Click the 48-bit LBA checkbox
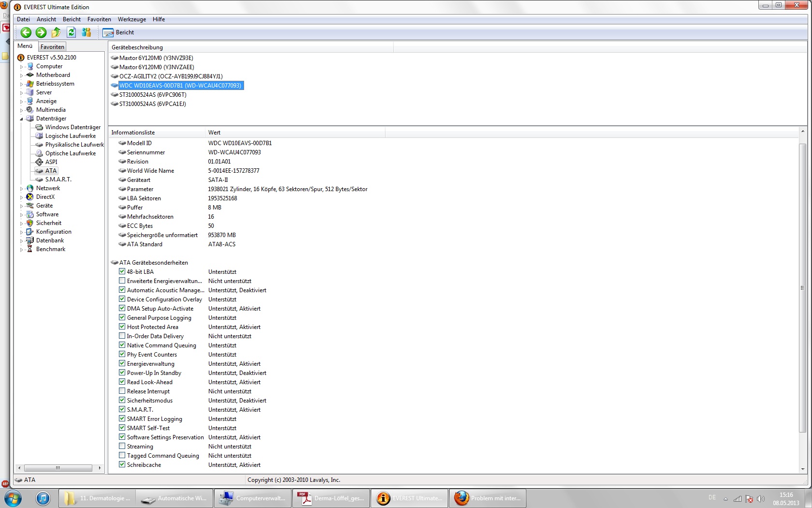 point(122,271)
